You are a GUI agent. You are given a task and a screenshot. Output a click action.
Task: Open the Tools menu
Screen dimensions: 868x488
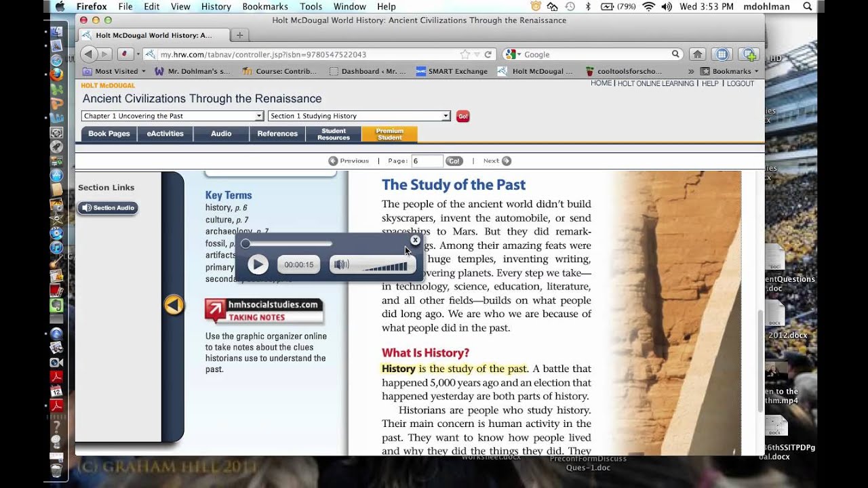pos(311,6)
